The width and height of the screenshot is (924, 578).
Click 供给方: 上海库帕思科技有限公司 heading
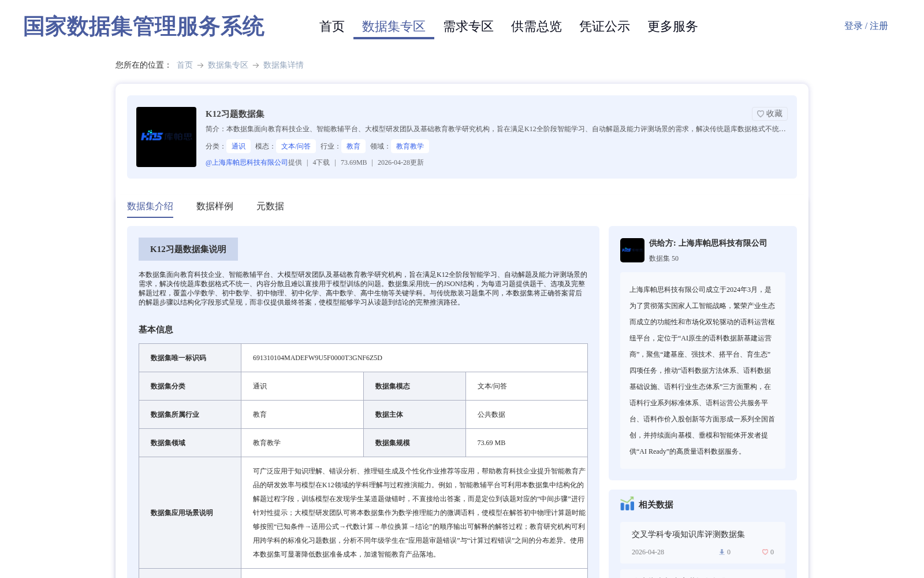tap(708, 243)
